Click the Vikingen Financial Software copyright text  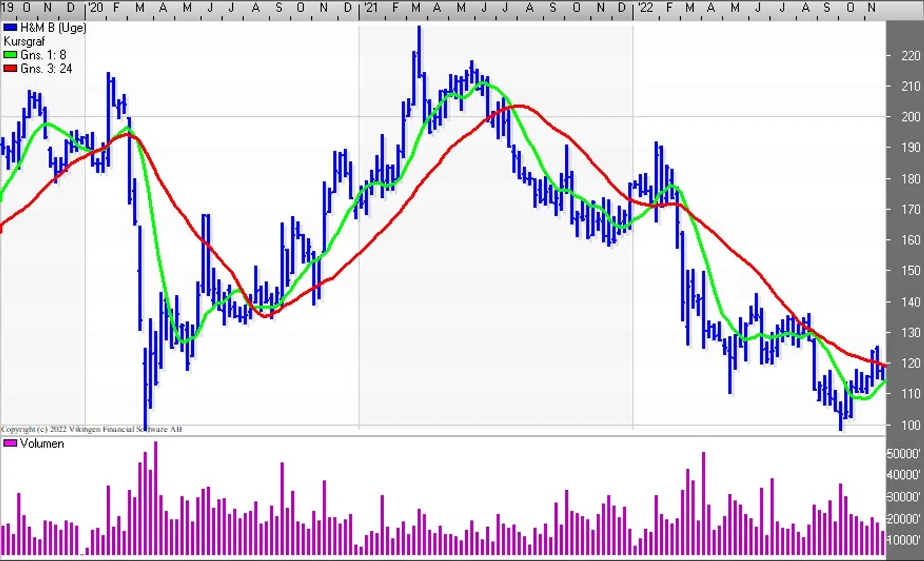click(x=91, y=429)
